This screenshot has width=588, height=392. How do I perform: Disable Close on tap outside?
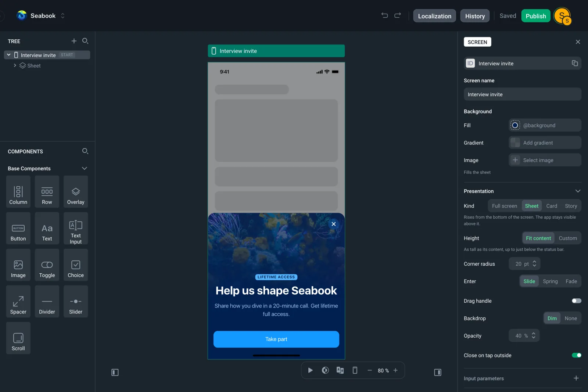tap(576, 355)
